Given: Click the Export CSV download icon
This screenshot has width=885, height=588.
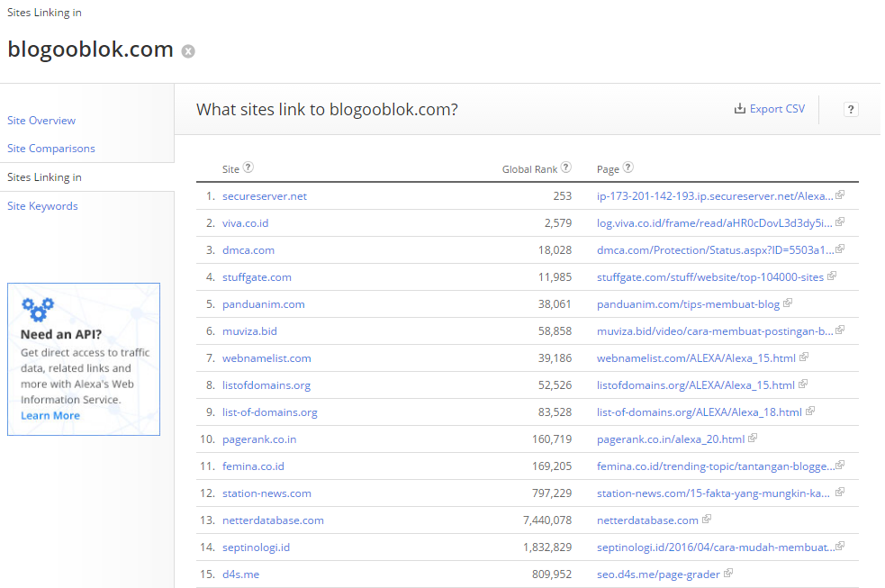Looking at the screenshot, I should click(x=740, y=109).
